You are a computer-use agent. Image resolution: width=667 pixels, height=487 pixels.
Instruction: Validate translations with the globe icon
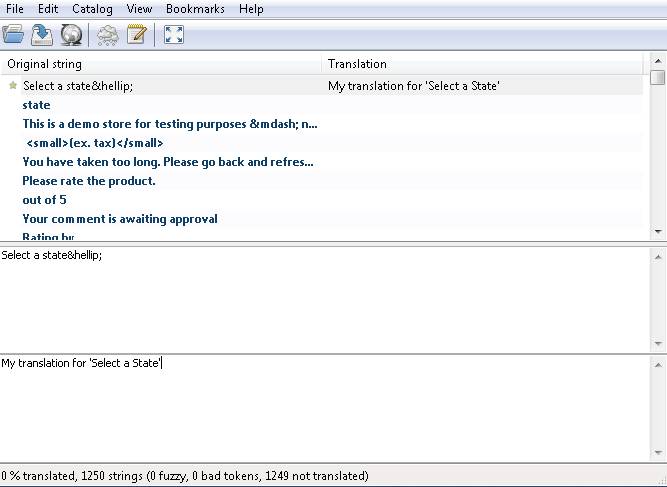click(x=71, y=34)
